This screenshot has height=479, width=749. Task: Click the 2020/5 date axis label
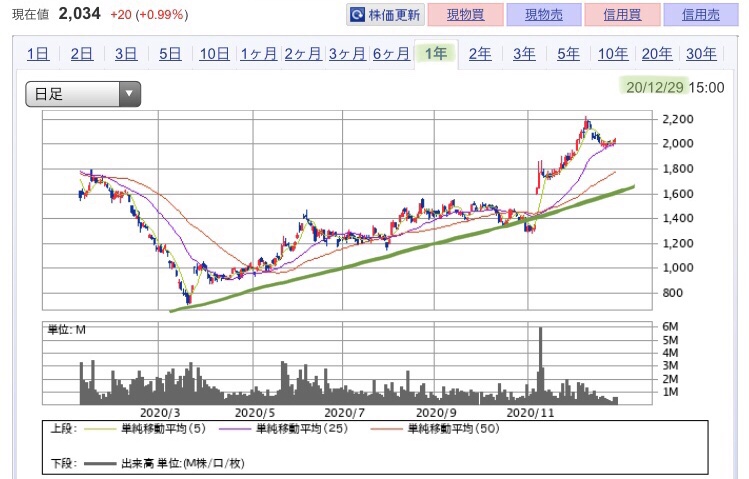(255, 413)
